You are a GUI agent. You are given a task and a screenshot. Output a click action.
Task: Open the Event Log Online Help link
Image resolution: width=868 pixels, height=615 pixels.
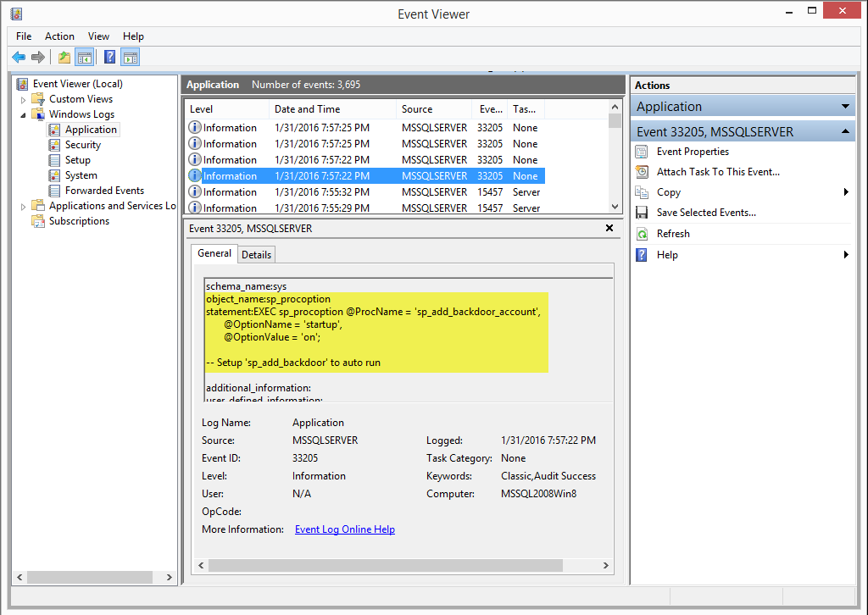point(345,529)
